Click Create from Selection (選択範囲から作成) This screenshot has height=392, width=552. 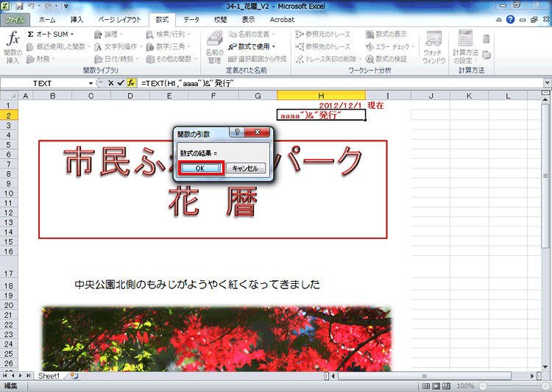tap(258, 59)
